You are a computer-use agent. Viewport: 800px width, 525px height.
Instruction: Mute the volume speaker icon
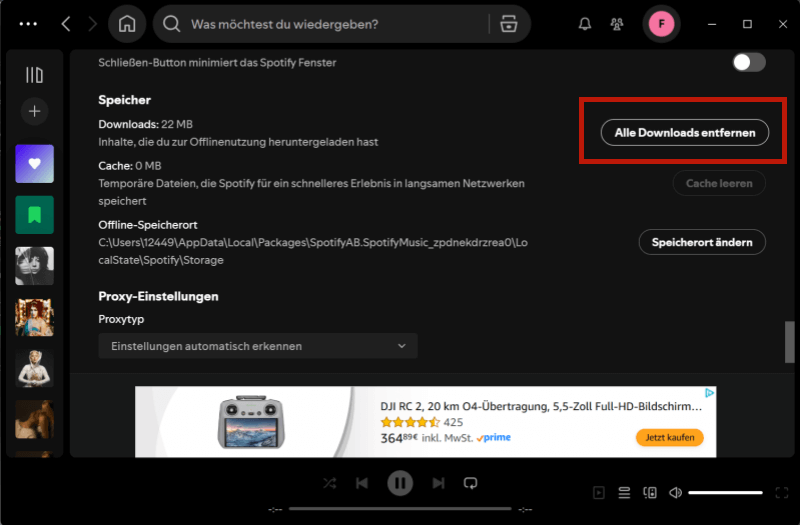(x=675, y=492)
